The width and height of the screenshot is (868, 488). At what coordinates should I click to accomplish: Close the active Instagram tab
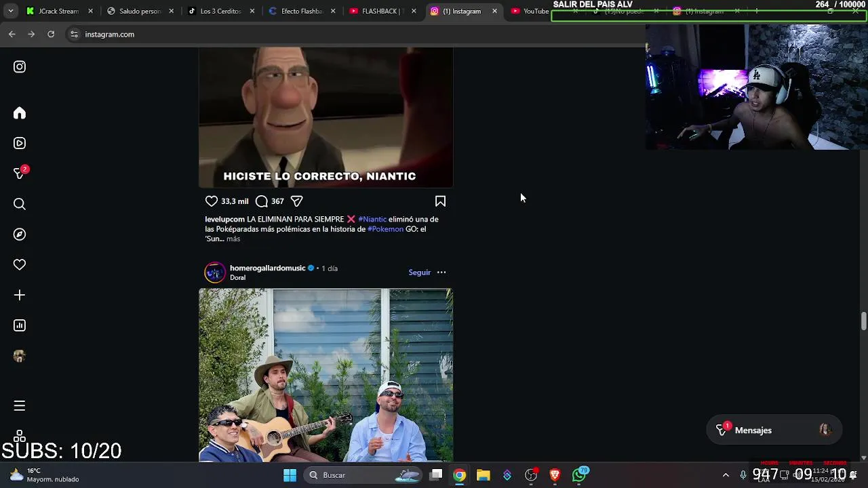(494, 11)
